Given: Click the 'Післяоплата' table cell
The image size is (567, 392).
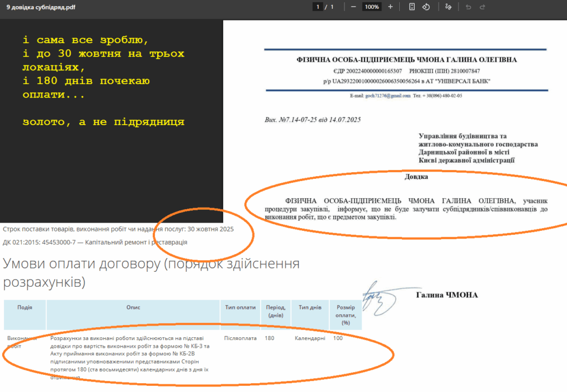Looking at the screenshot, I should (x=240, y=338).
